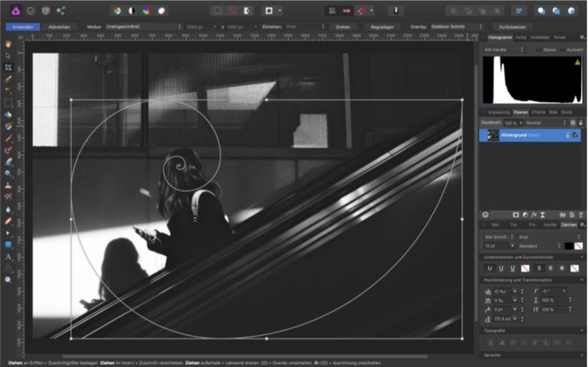Collapse the Positionierung und Transformation section
Viewport: 588px width, 367px height.
click(x=582, y=280)
